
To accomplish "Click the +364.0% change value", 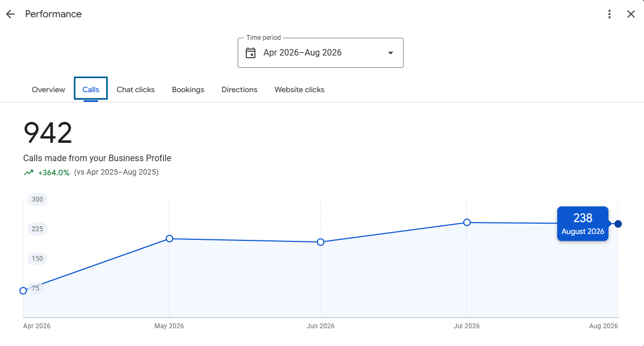I will tap(54, 172).
